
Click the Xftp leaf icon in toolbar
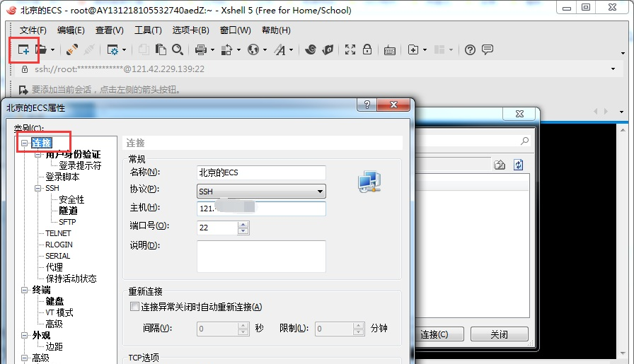click(x=328, y=49)
